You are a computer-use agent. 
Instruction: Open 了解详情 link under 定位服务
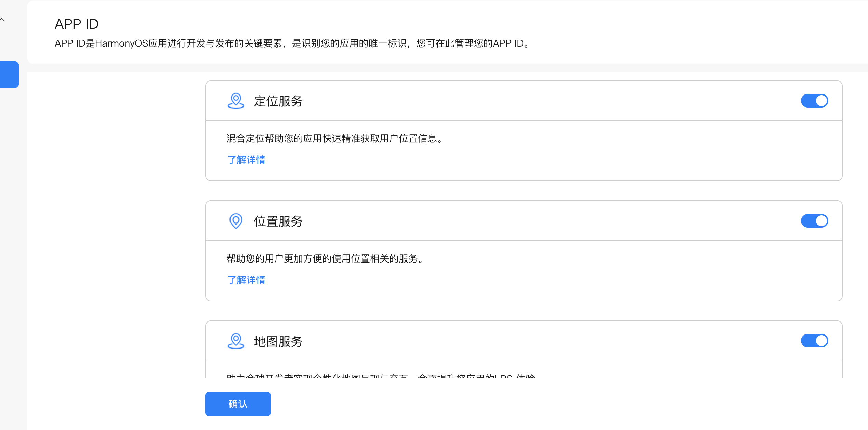coord(246,160)
